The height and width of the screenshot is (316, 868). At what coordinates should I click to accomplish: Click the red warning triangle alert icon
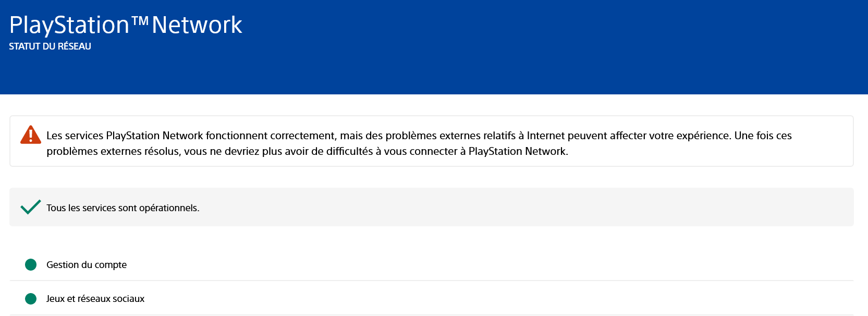pyautogui.click(x=30, y=135)
